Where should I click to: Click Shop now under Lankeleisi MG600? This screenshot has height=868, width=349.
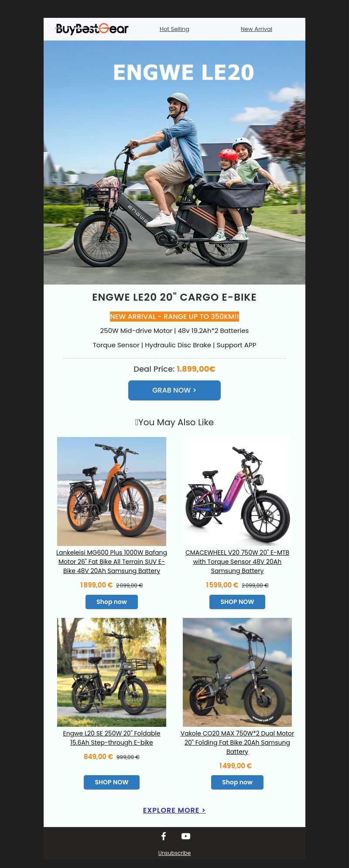coord(112,602)
